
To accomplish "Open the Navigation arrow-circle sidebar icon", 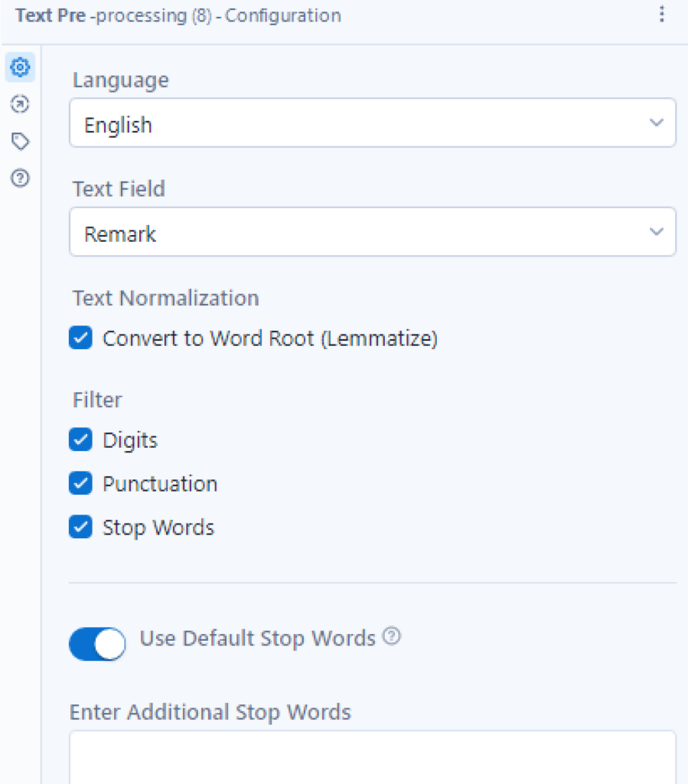I will pyautogui.click(x=20, y=104).
